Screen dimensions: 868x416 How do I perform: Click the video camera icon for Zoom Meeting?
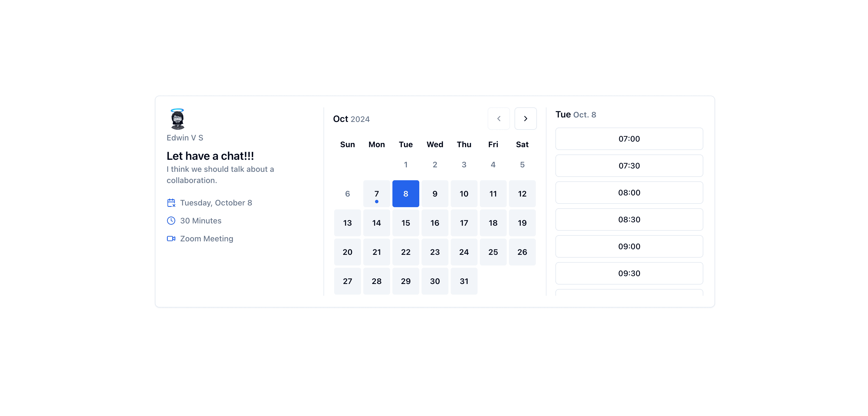click(171, 238)
